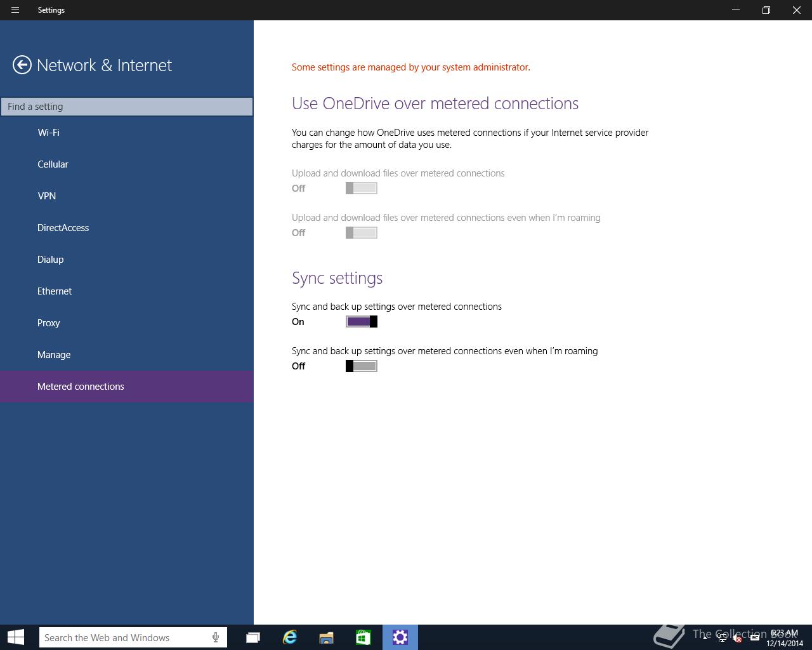Open the Cellular settings page
812x650 pixels.
tap(127, 164)
